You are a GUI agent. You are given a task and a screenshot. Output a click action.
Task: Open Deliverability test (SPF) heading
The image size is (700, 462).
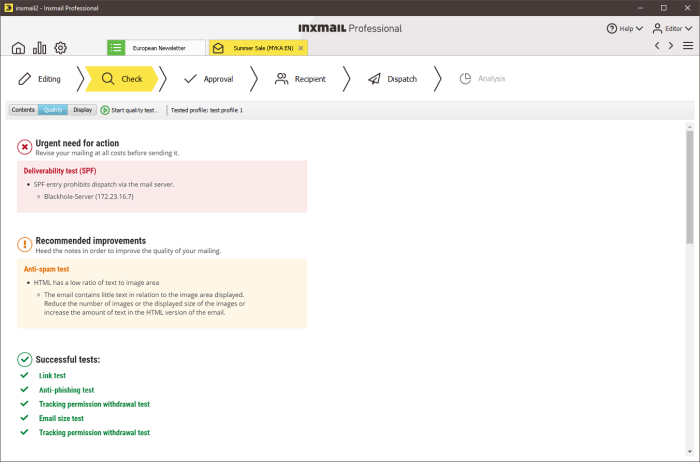coord(60,171)
